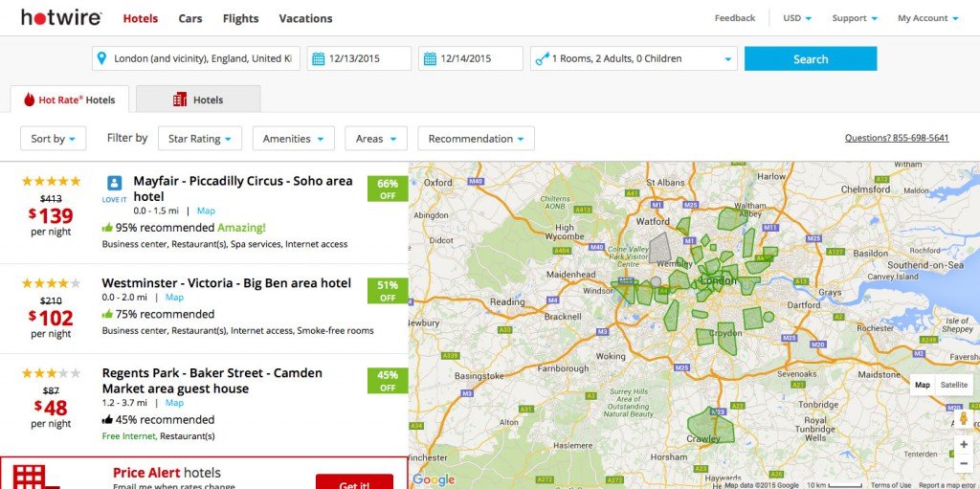Open the check-in calendar icon
980x489 pixels.
point(318,58)
